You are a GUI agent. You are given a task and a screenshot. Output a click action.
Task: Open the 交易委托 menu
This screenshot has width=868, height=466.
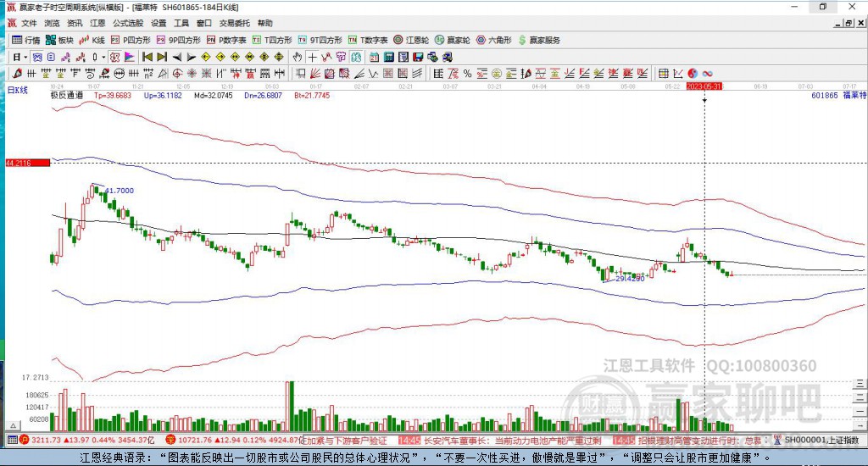pos(235,23)
